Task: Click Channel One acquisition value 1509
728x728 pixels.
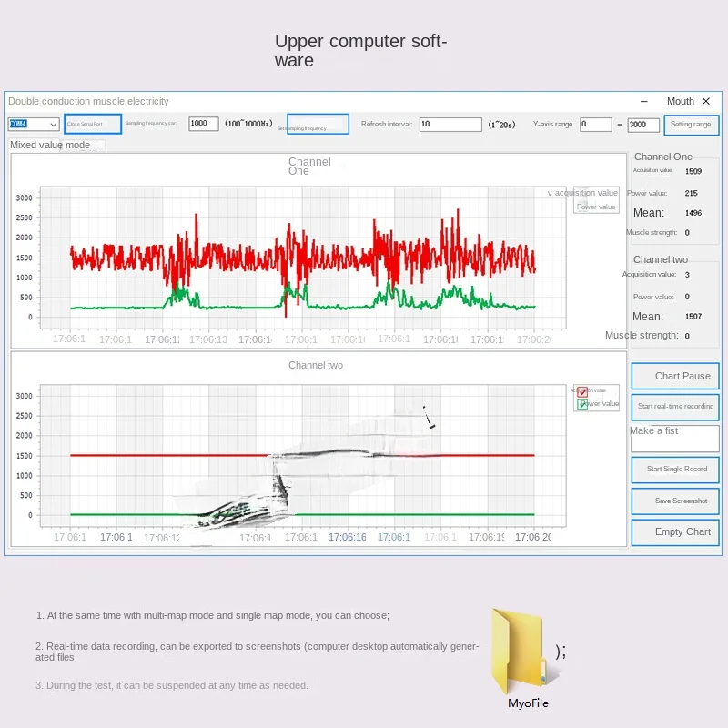Action: (x=693, y=171)
